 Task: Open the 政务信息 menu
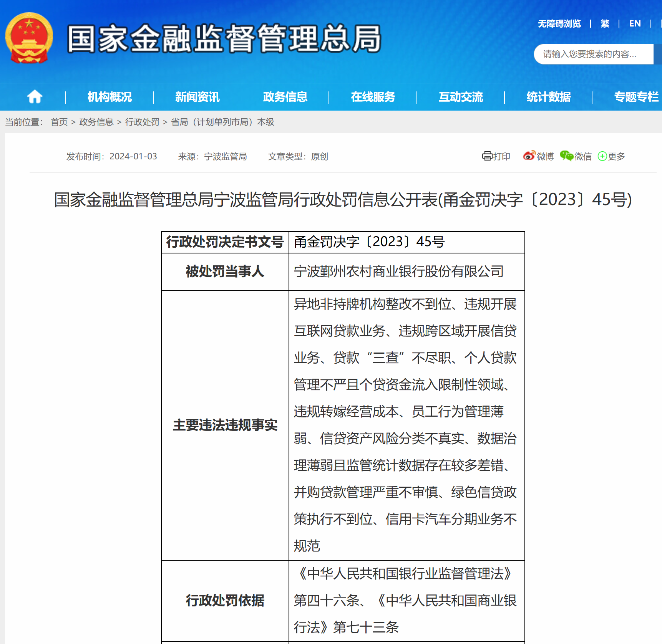285,97
